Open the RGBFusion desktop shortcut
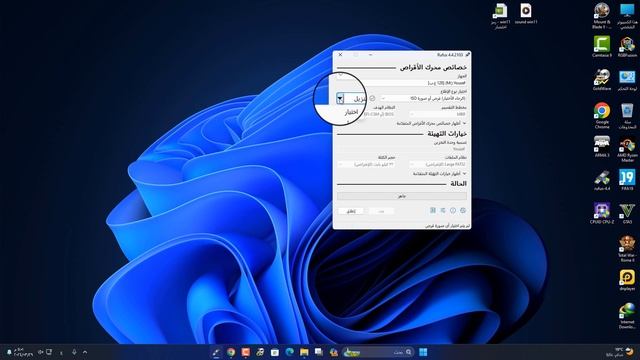Screen dimensions: 640x360 pyautogui.click(x=627, y=47)
